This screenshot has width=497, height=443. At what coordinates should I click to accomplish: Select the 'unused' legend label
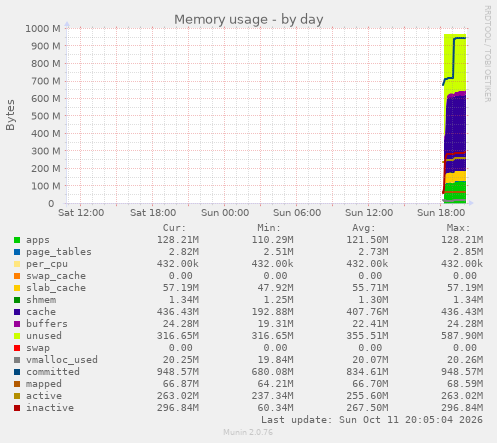[x=44, y=336]
